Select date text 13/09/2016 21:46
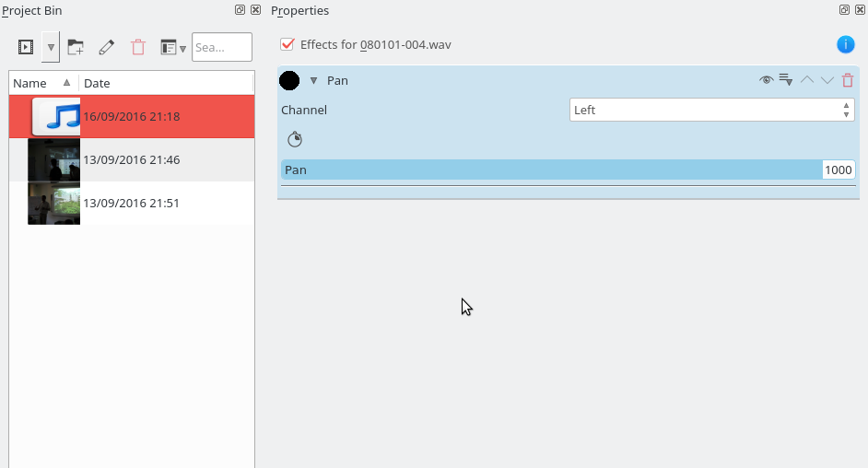 point(131,160)
